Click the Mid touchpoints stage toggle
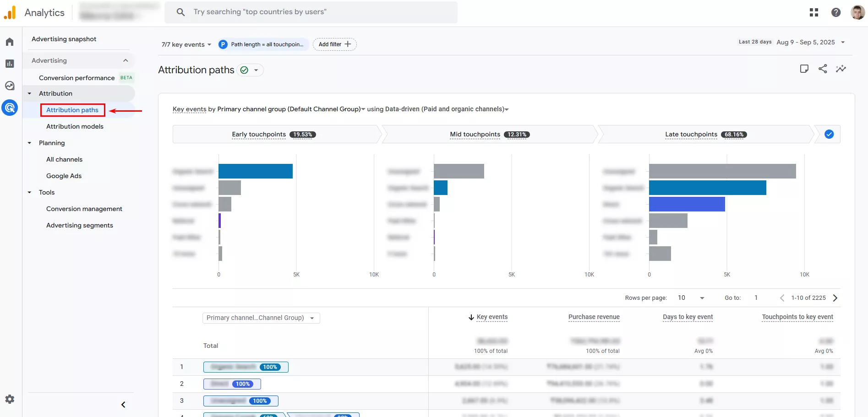This screenshot has width=868, height=417. (489, 134)
